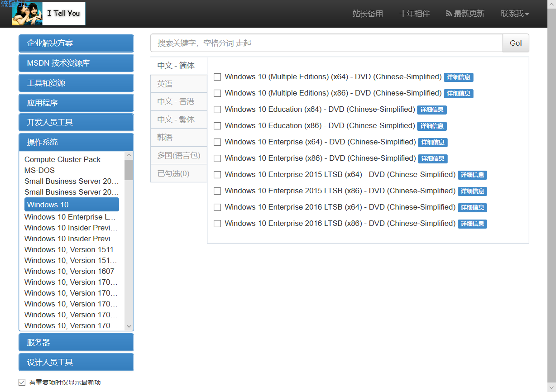Screen dimensions: 556x392
Task: Select Windows 10, Version 1511 item
Action: tap(69, 249)
